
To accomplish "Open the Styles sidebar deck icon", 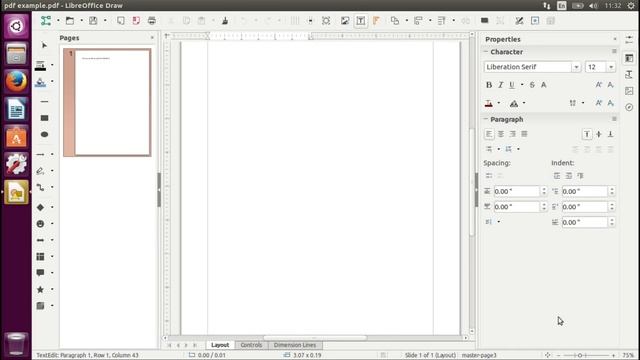I will pyautogui.click(x=629, y=75).
